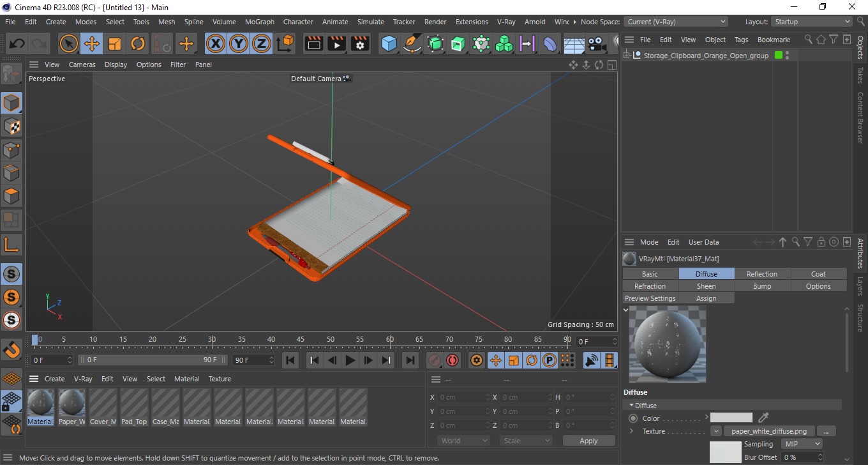The image size is (868, 465).
Task: Activate the Rotate tool in top toolbar
Action: pos(138,44)
